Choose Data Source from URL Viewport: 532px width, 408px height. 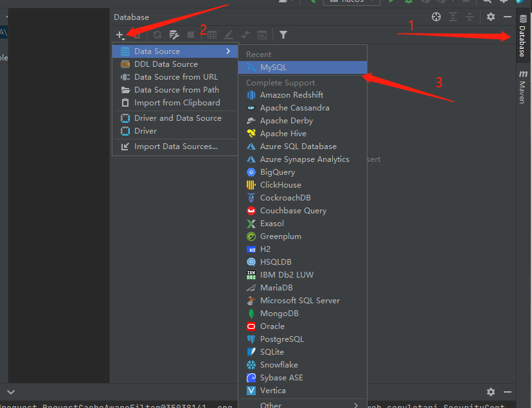coord(175,77)
